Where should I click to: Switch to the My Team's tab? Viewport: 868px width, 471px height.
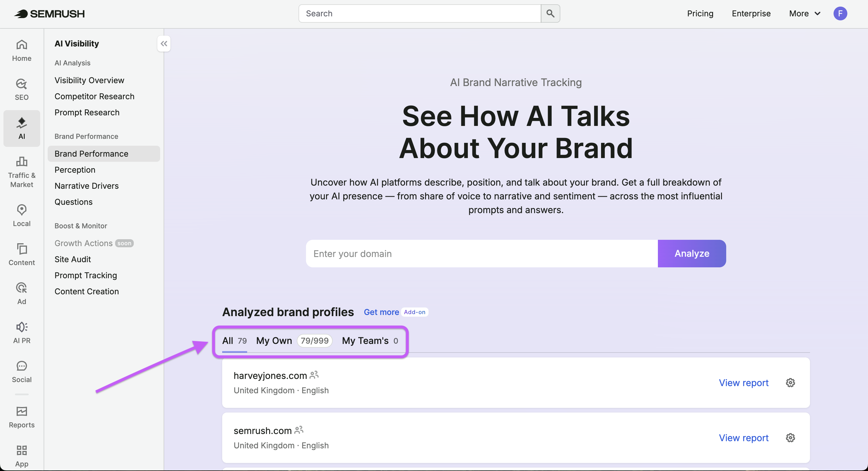[370, 341]
